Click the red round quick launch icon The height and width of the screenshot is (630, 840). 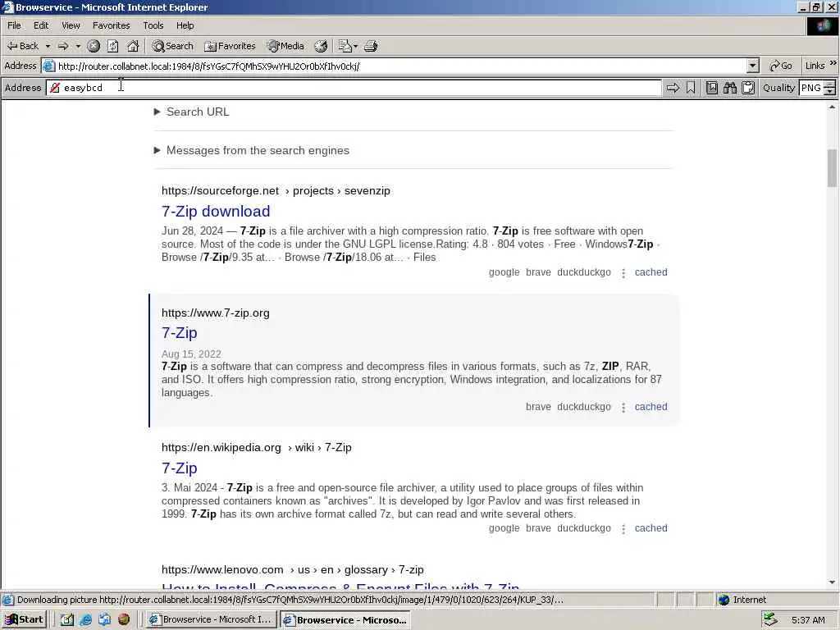[x=124, y=619]
